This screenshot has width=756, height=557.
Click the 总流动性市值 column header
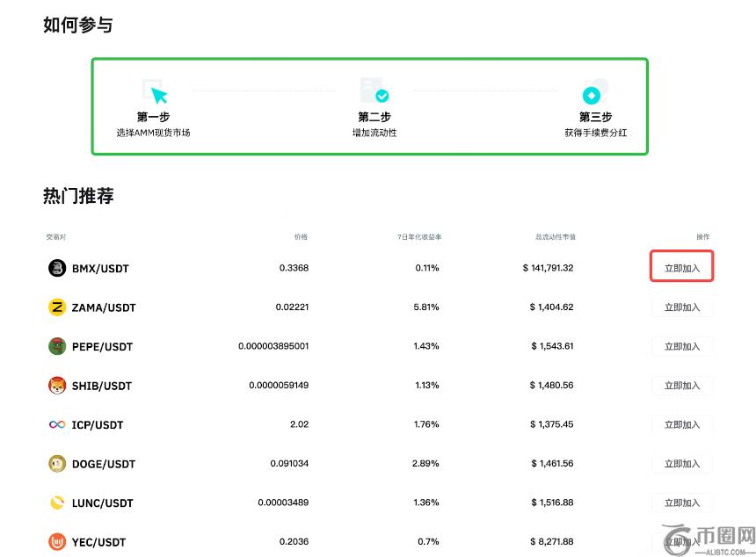(555, 237)
